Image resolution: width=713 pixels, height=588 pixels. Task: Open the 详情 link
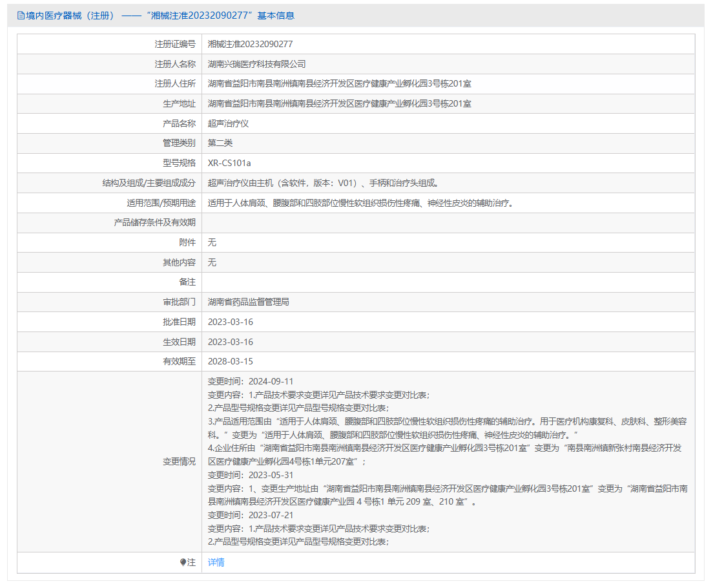[216, 562]
